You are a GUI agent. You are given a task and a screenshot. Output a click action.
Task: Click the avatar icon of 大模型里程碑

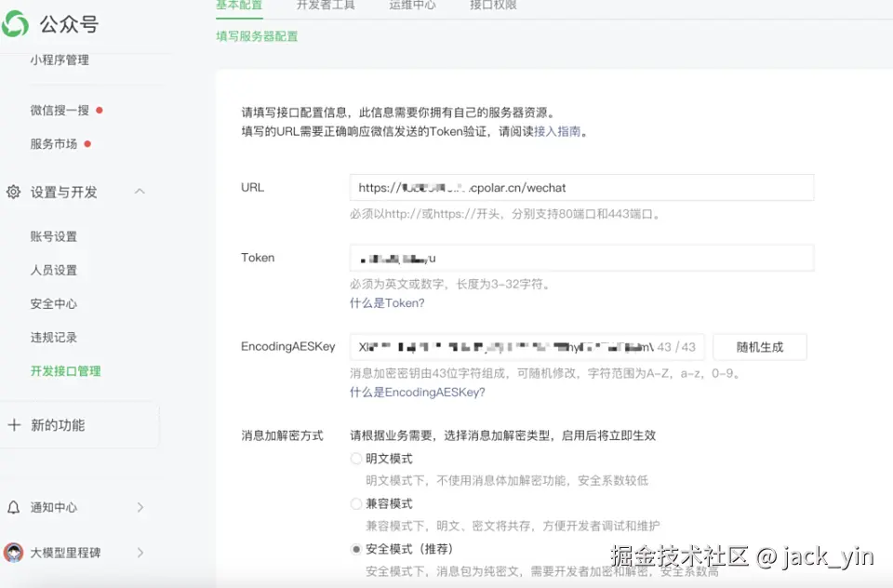click(x=14, y=552)
